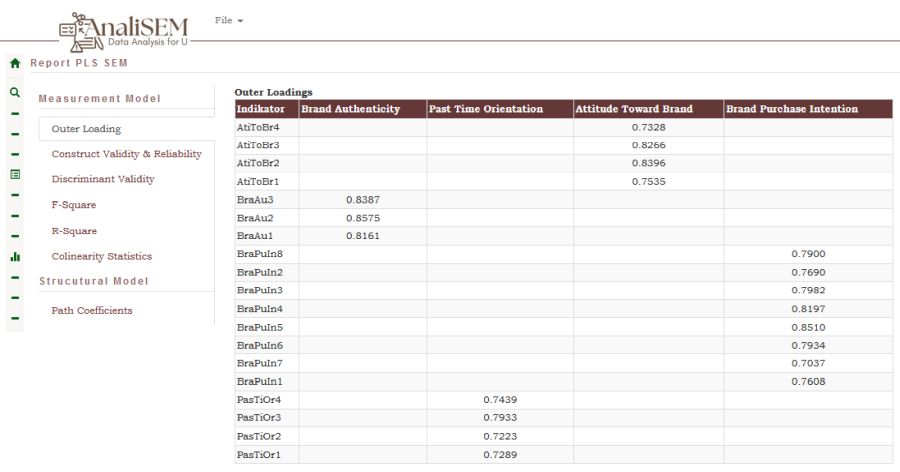Open Path Coefficients under Structural Model

(x=92, y=310)
